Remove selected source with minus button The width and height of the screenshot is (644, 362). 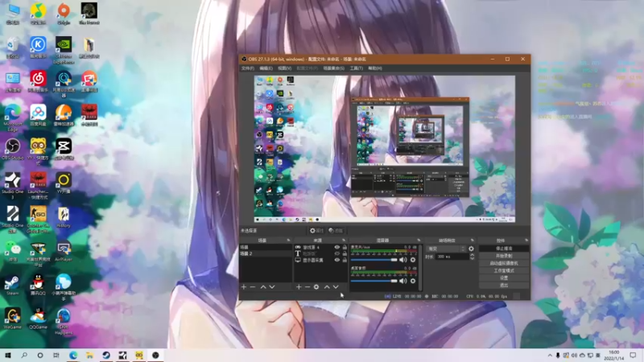pos(308,287)
